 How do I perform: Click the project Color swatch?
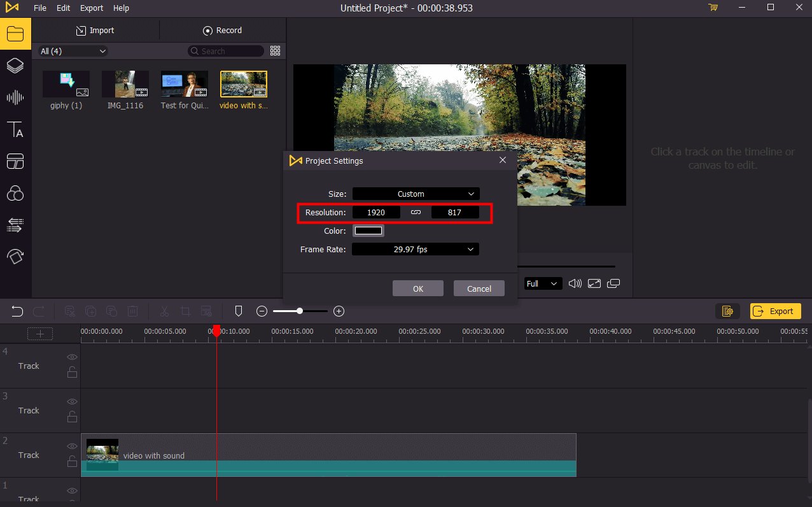click(x=368, y=231)
